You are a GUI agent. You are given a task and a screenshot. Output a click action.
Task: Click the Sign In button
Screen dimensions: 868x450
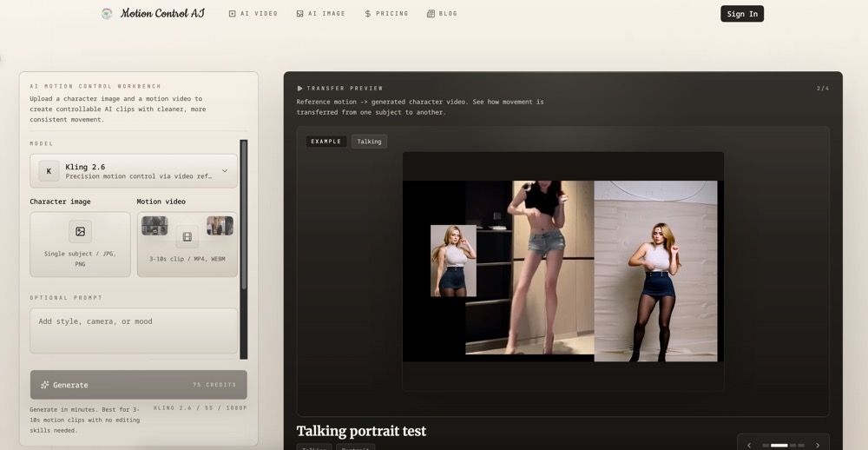point(741,14)
